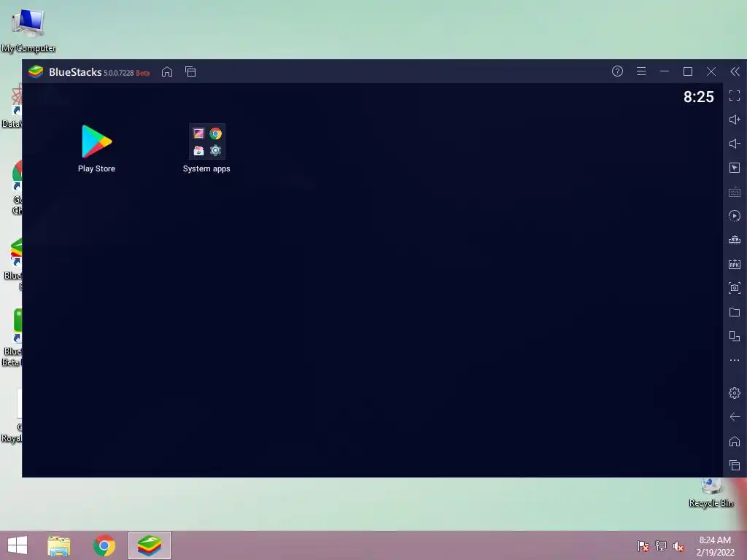Open Action Center flag in tray

tap(643, 546)
